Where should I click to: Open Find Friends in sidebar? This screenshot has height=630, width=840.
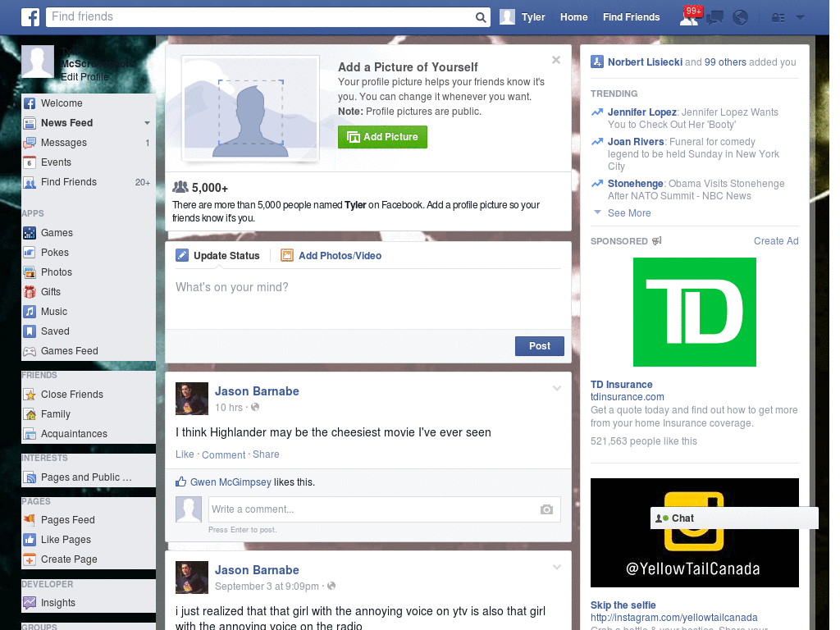click(x=89, y=182)
